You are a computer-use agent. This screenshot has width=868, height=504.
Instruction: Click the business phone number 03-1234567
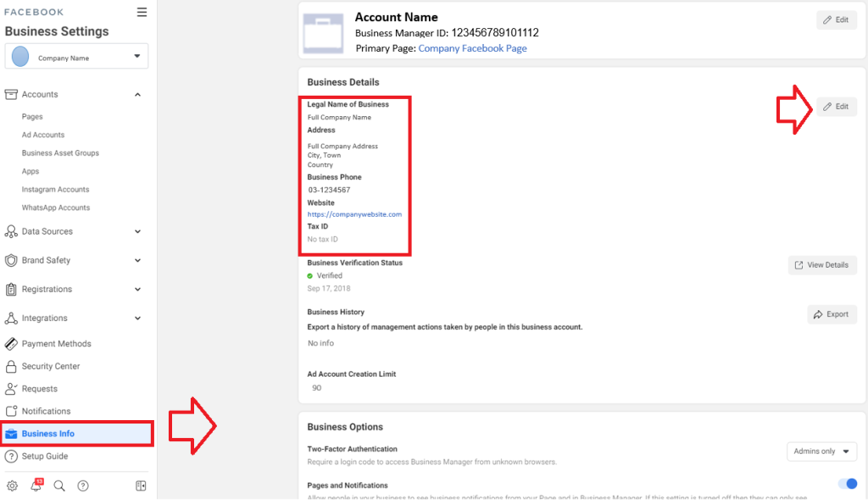click(330, 190)
